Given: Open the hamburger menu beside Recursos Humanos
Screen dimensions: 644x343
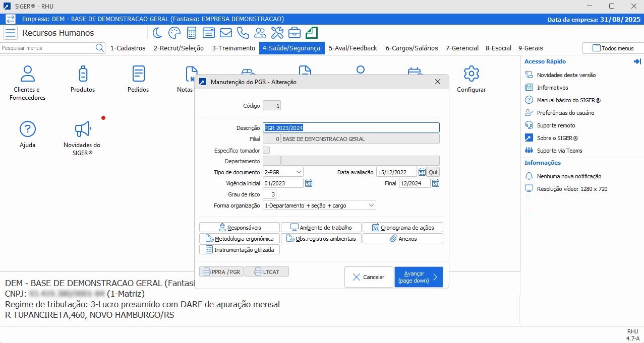Looking at the screenshot, I should pos(10,33).
